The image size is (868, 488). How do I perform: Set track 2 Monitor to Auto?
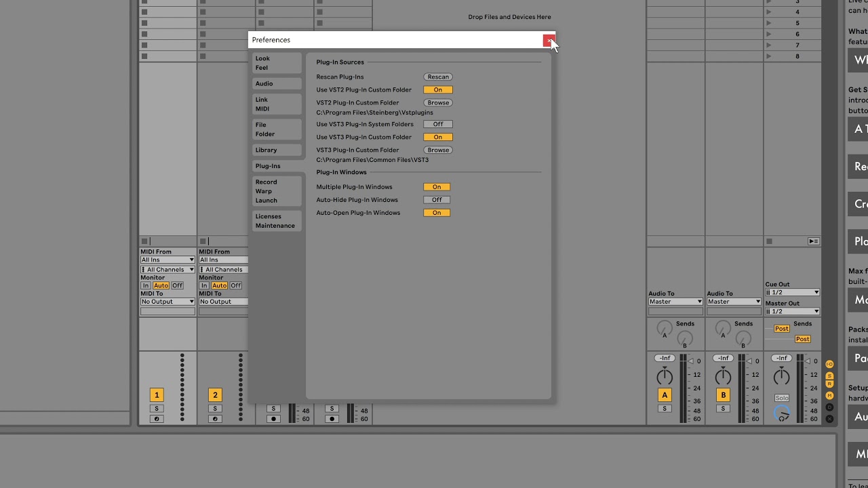219,285
